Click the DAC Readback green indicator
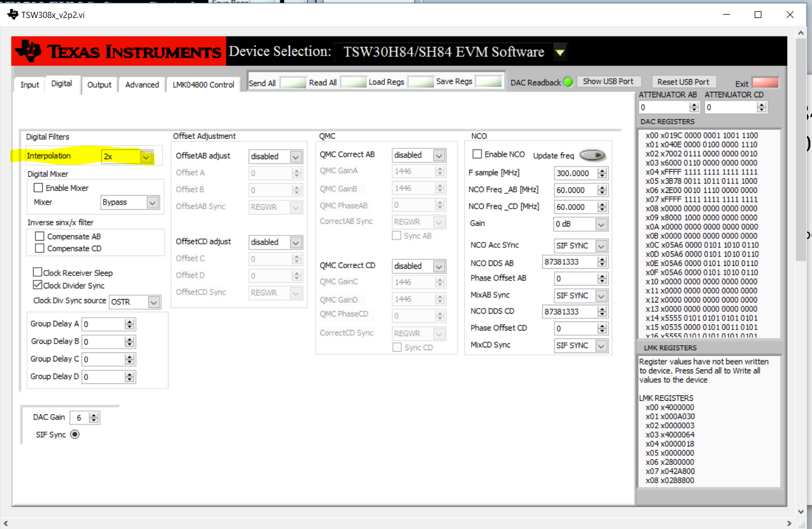This screenshot has width=812, height=529. click(x=568, y=82)
